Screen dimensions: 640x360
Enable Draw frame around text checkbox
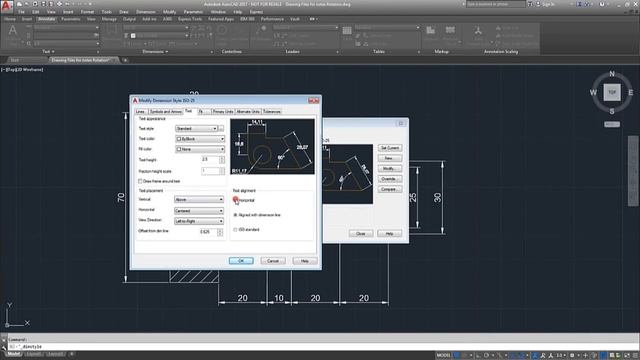pyautogui.click(x=140, y=181)
